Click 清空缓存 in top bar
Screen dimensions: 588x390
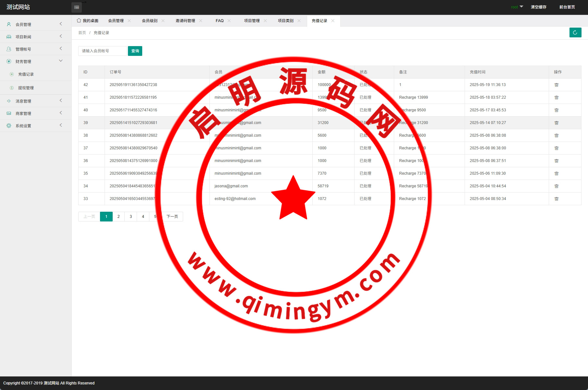coord(538,7)
